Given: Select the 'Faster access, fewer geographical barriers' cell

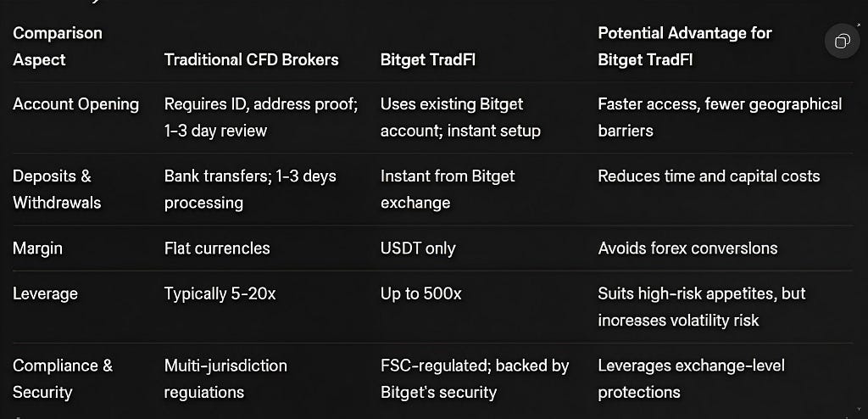Looking at the screenshot, I should point(720,118).
